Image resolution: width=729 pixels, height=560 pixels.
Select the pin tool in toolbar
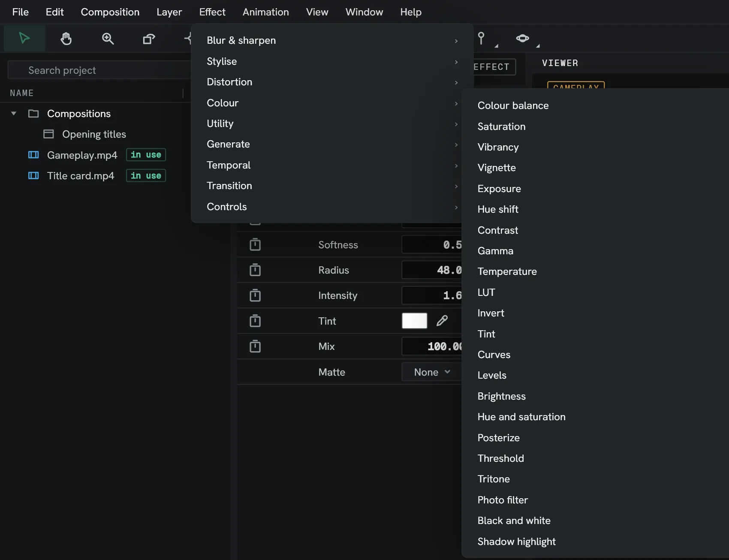482,39
